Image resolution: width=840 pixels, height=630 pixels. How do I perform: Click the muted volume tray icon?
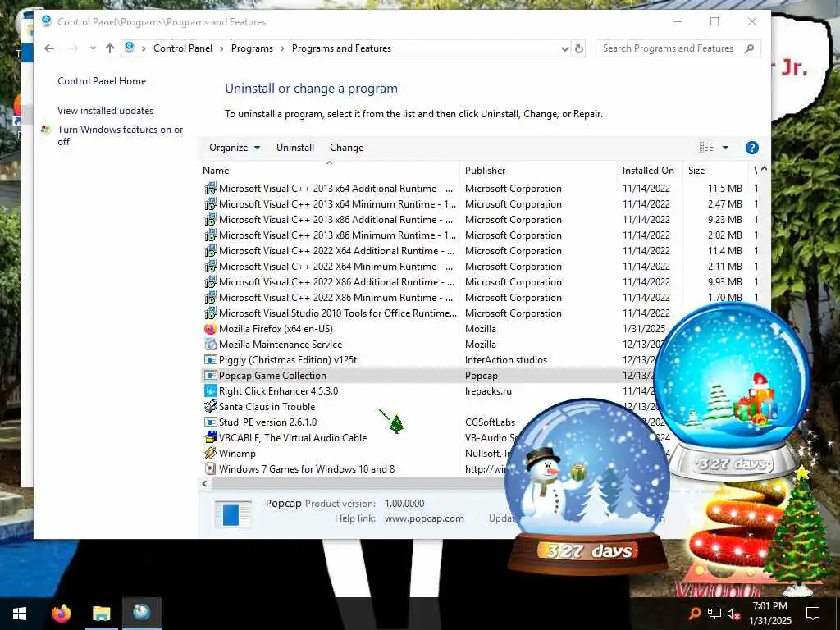click(733, 614)
